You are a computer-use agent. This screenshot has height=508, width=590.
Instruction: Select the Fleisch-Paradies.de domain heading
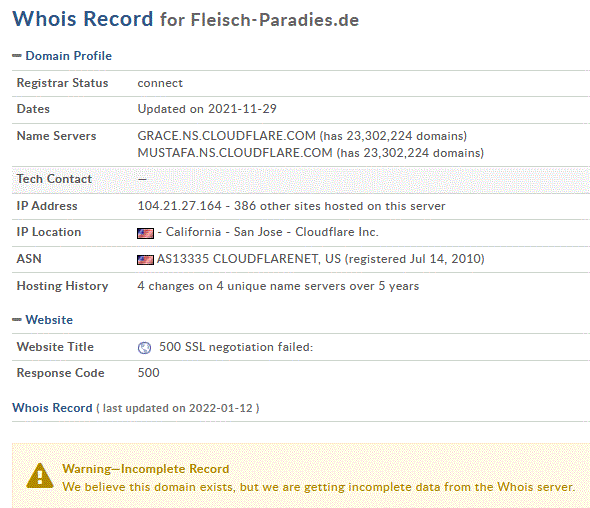pos(275,20)
